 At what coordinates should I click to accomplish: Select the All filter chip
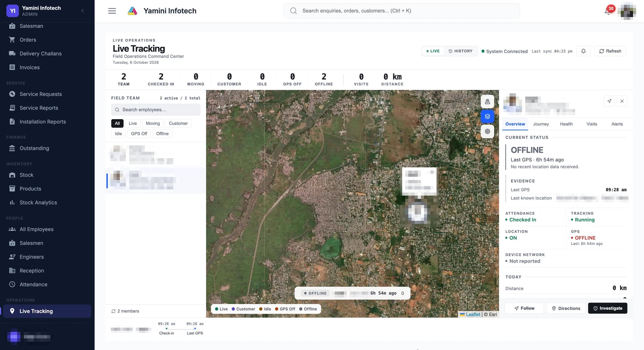tap(117, 123)
